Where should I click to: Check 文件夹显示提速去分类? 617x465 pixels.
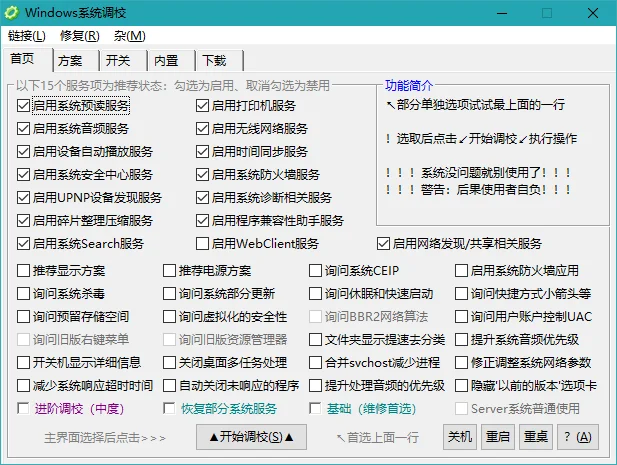(x=316, y=340)
